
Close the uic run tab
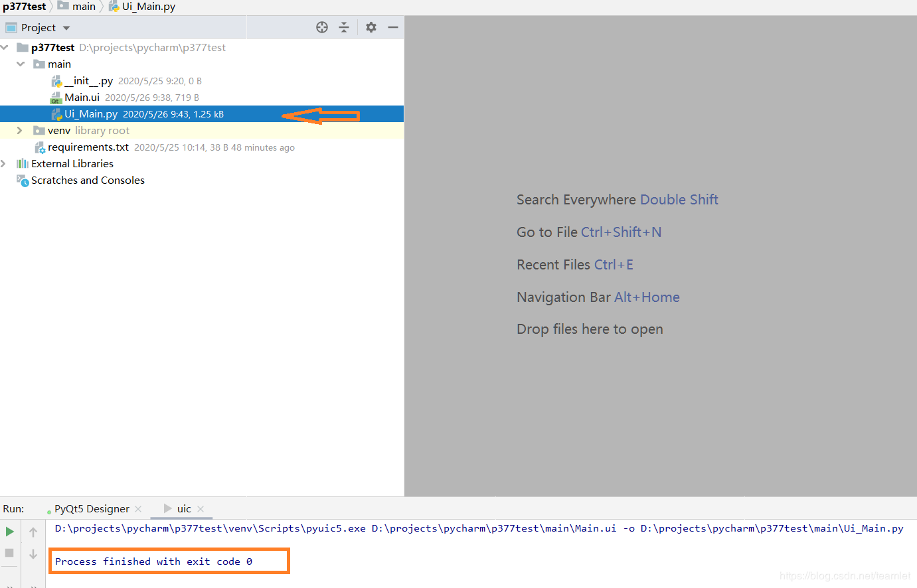point(201,509)
